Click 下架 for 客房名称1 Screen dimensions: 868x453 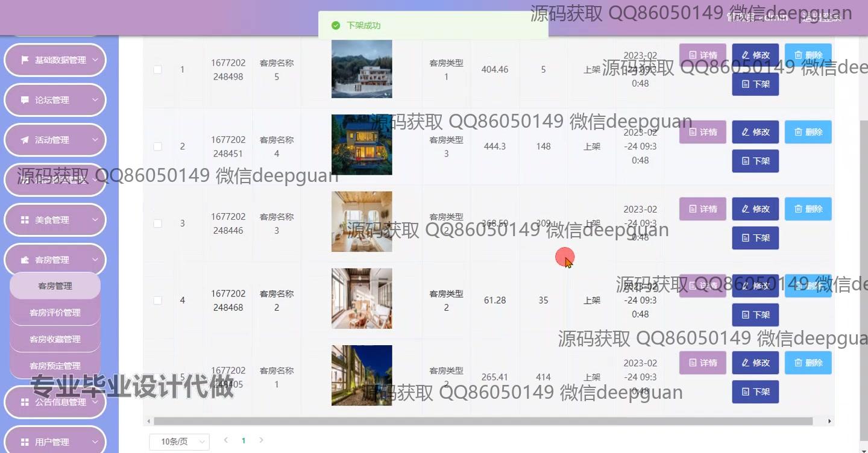(x=755, y=392)
